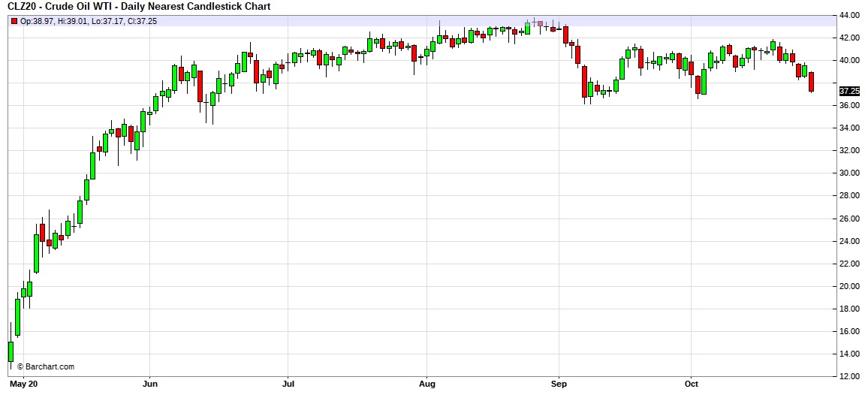The width and height of the screenshot is (868, 407).
Task: Click the 18.00 price axis label
Action: point(850,309)
